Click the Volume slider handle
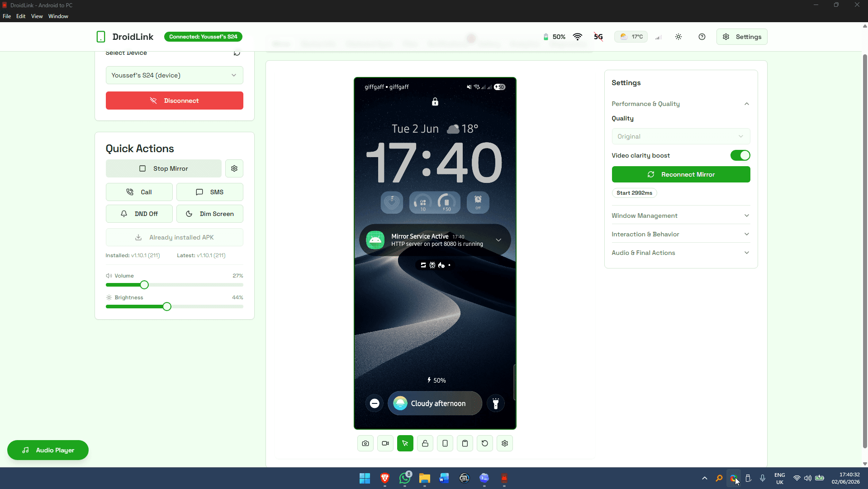This screenshot has height=489, width=868. (x=144, y=285)
